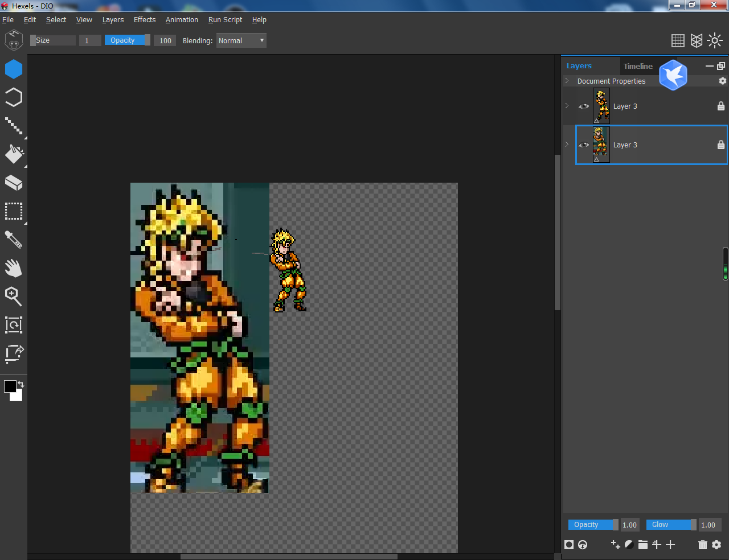
Task: Collapse the layers panel with minimize dash
Action: pos(710,66)
